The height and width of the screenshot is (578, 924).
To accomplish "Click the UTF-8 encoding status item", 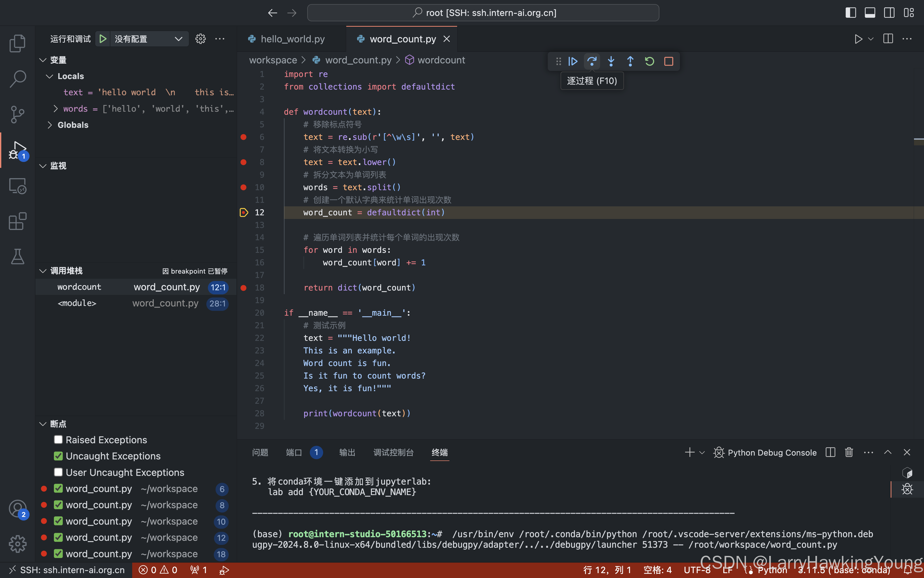I will pyautogui.click(x=697, y=570).
